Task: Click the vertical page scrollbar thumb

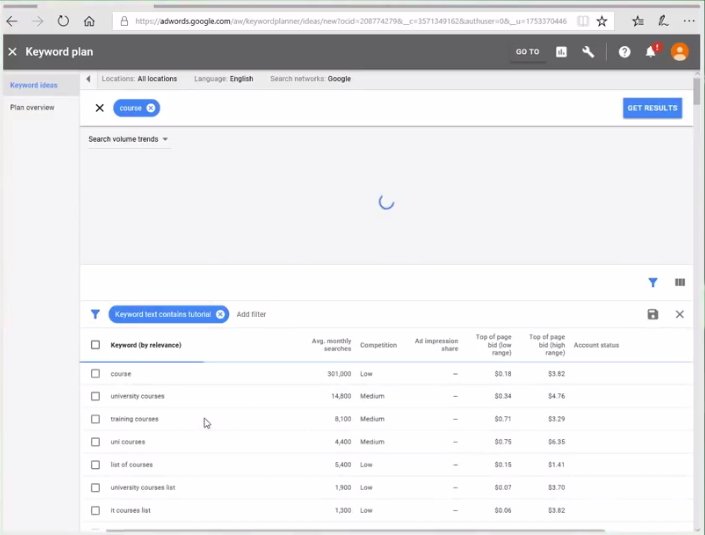Action: pyautogui.click(x=696, y=91)
